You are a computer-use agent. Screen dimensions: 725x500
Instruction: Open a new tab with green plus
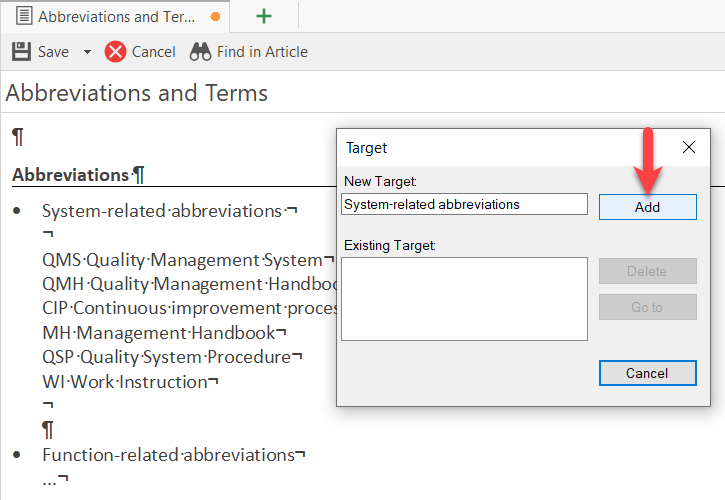(263, 16)
